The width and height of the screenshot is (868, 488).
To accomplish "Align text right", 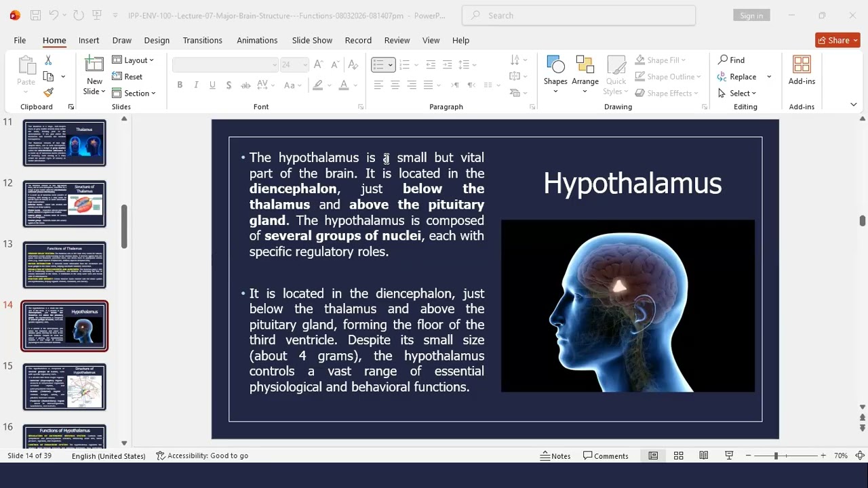I will [412, 85].
